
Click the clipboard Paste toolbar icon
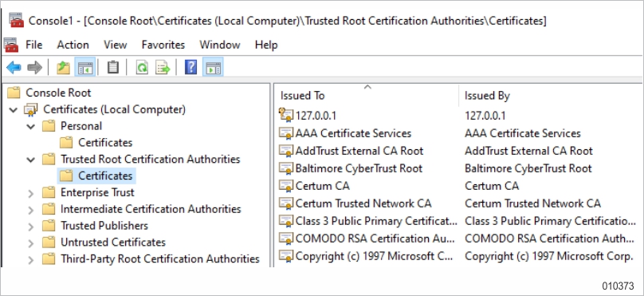113,67
